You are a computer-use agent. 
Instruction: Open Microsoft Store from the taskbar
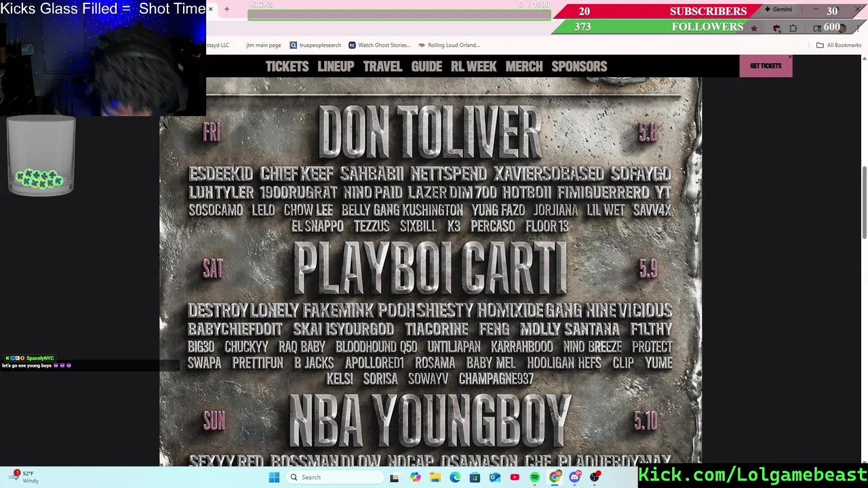(x=475, y=477)
